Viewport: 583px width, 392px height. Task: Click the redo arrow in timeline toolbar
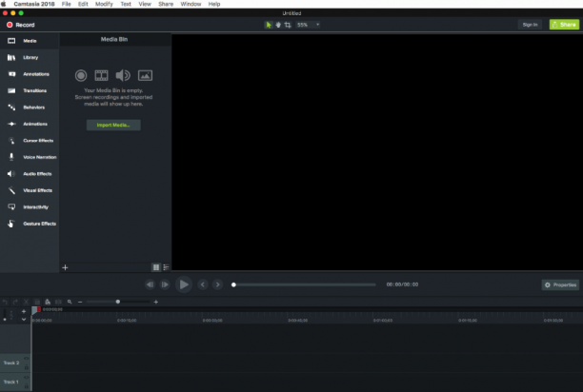coord(15,302)
